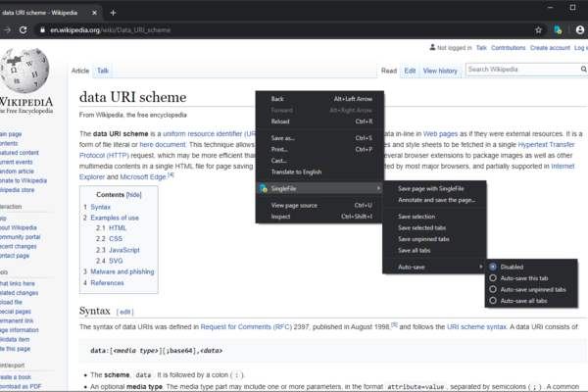Open the Edit tab
Screen dimensions: 588x392
click(410, 71)
